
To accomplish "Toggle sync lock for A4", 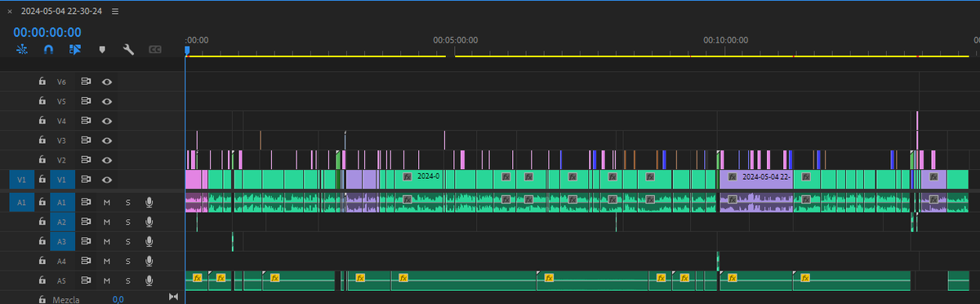I will click(85, 261).
